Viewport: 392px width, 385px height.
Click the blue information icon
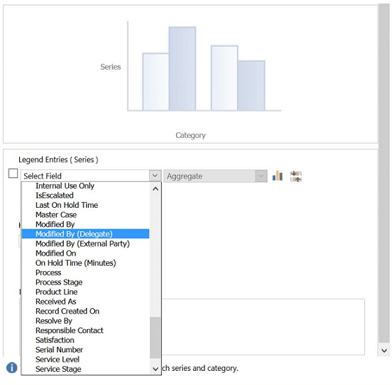click(12, 368)
